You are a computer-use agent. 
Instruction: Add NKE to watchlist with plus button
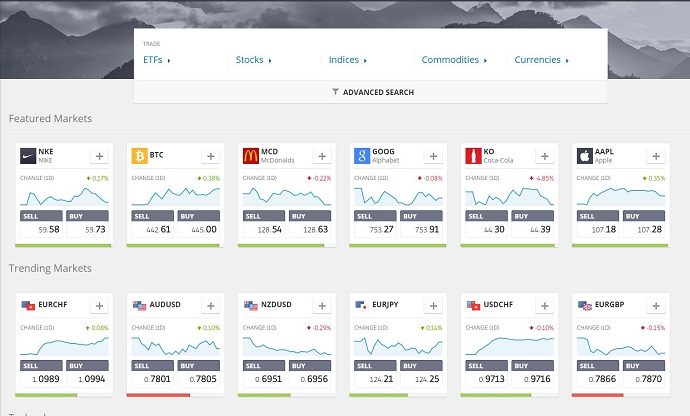tap(99, 156)
